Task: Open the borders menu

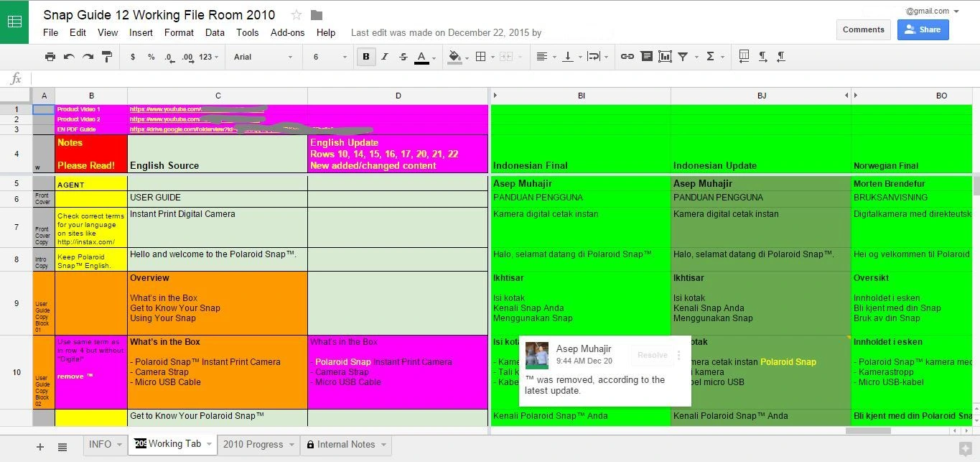Action: click(x=484, y=57)
